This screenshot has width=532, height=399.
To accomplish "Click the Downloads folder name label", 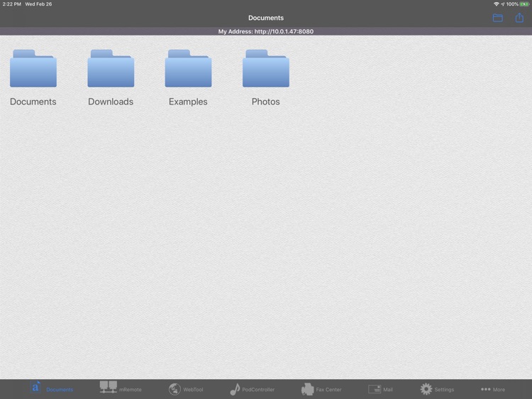I will (111, 102).
